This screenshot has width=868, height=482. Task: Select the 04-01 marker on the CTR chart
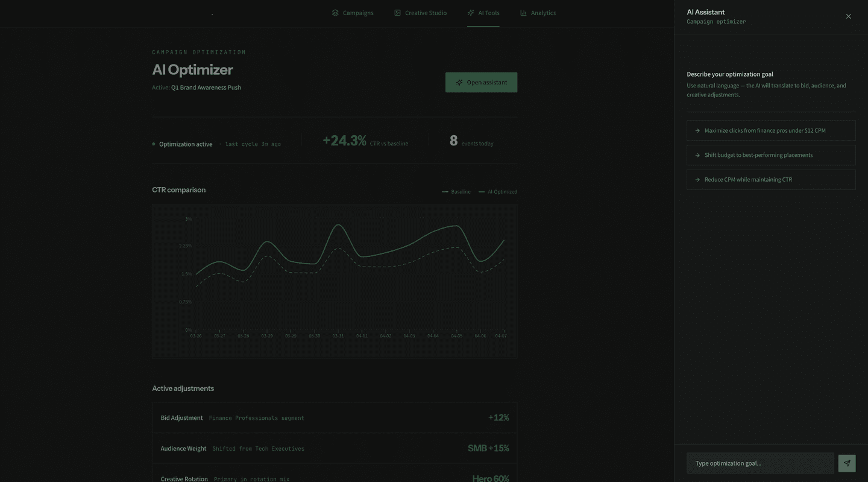(x=362, y=335)
